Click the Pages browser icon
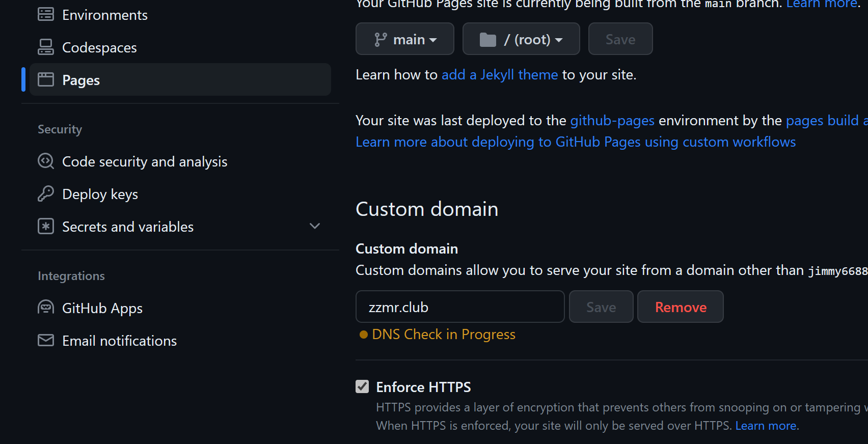This screenshot has width=868, height=444. [x=46, y=79]
